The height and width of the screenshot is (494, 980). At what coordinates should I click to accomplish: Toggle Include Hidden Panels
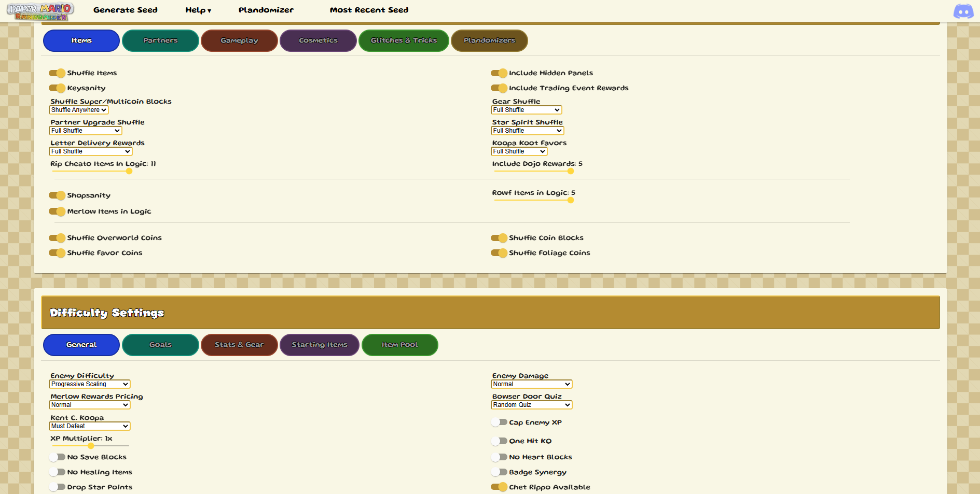pyautogui.click(x=499, y=73)
